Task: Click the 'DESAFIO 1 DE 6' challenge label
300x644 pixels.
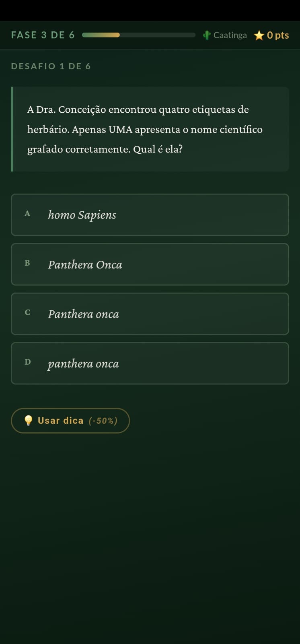Action: [51, 66]
